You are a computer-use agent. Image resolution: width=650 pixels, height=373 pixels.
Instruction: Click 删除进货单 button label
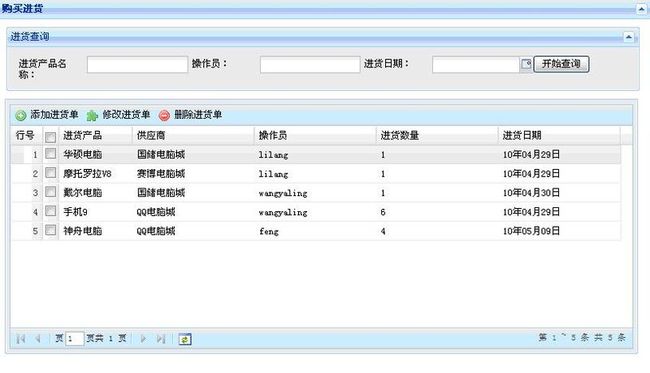pyautogui.click(x=198, y=114)
